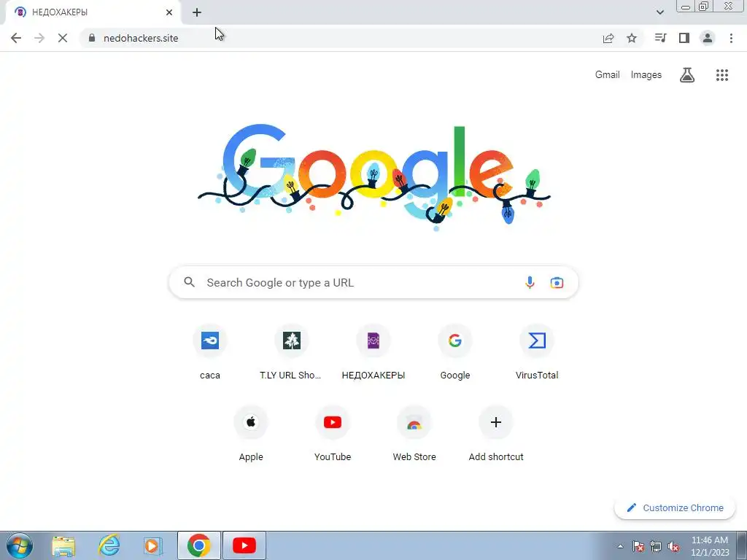The height and width of the screenshot is (560, 747).
Task: Search by image with camera icon
Action: tap(557, 282)
